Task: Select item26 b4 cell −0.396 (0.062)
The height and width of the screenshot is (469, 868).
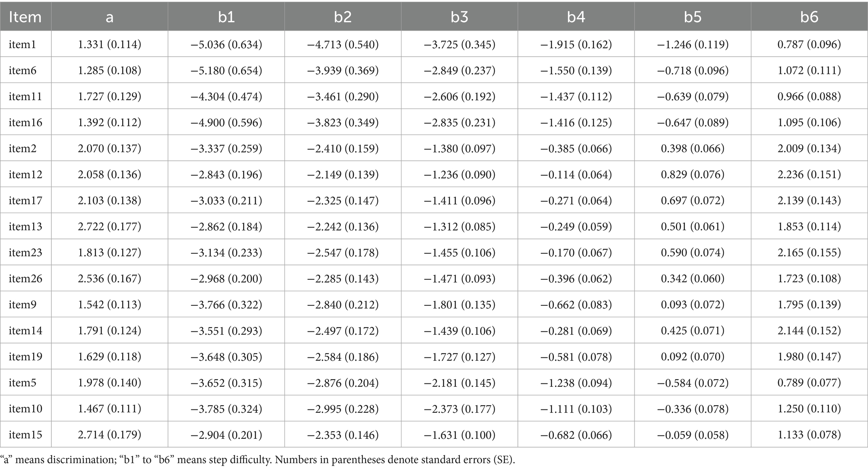Action: [x=576, y=279]
